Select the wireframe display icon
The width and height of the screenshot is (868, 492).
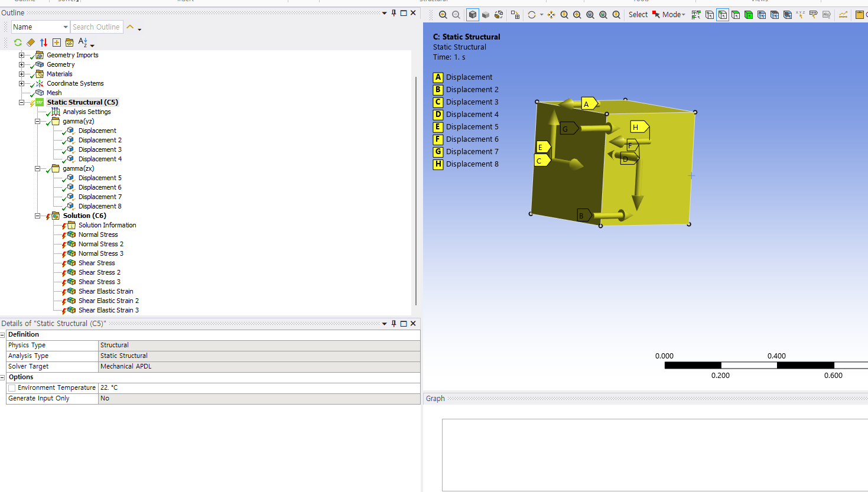point(499,15)
